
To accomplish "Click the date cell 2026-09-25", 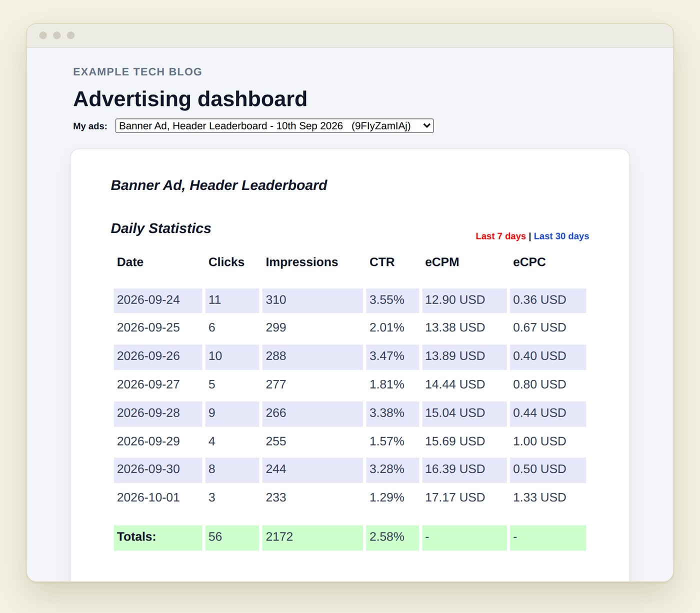I will [x=158, y=328].
